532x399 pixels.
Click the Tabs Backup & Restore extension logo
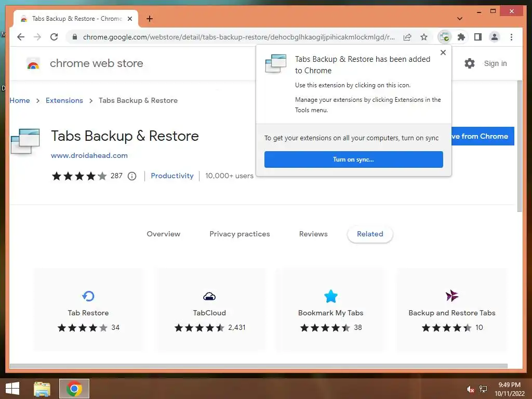click(x=25, y=142)
